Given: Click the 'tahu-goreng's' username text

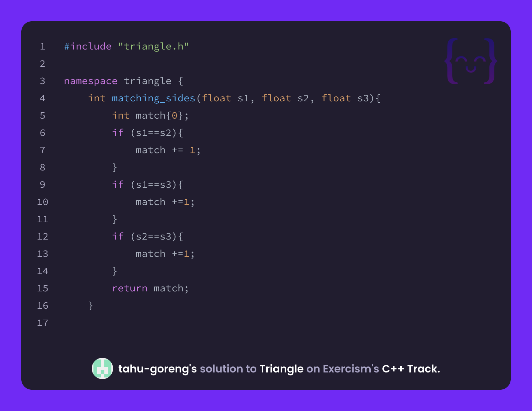Looking at the screenshot, I should 158,369.
